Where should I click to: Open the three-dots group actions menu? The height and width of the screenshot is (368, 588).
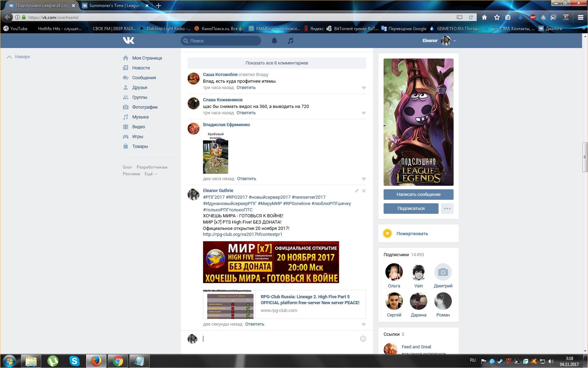pos(447,209)
